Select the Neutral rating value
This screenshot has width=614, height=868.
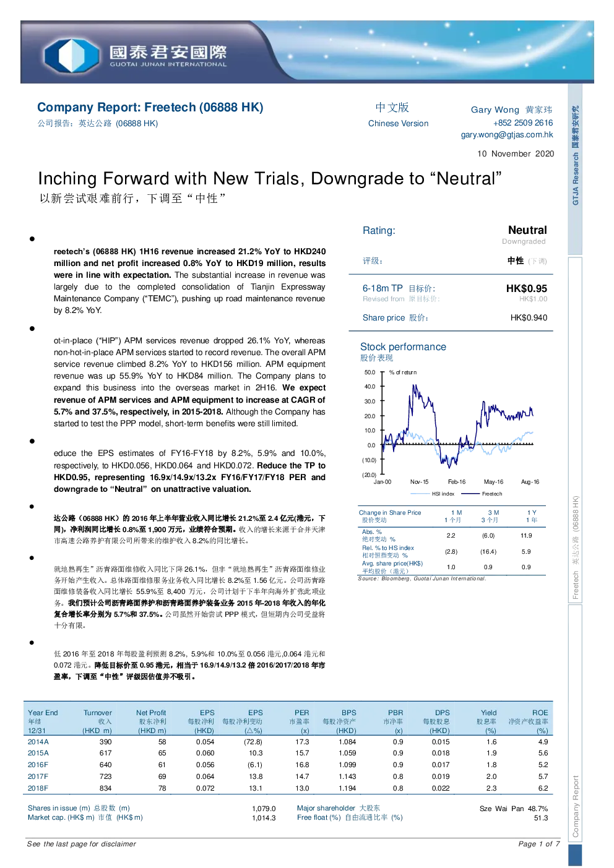click(x=527, y=230)
